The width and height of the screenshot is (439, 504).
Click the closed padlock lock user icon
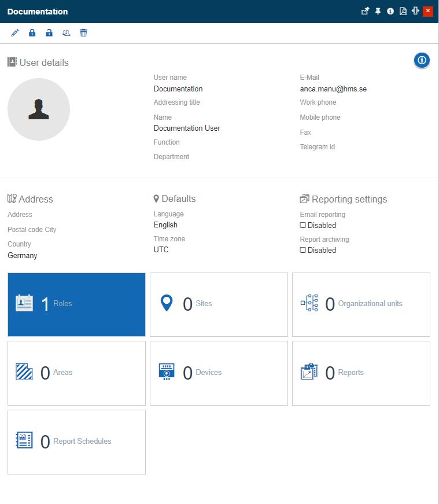pyautogui.click(x=32, y=33)
